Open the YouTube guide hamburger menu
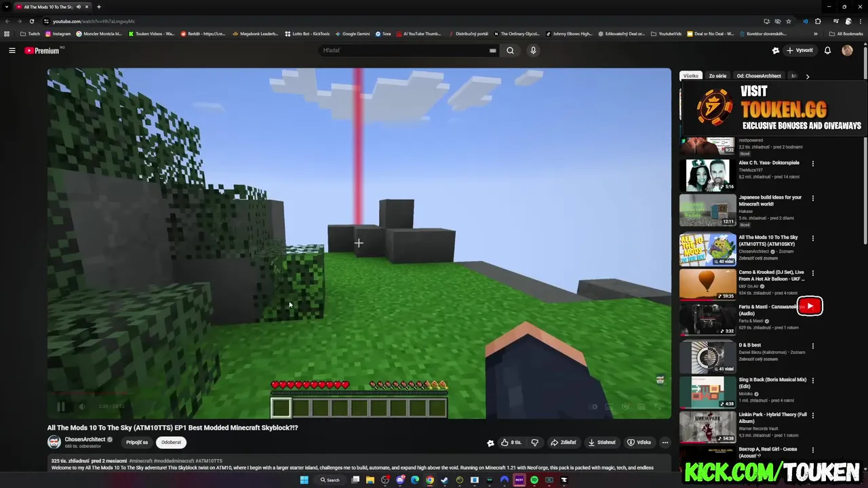Image resolution: width=868 pixels, height=488 pixels. [x=12, y=50]
